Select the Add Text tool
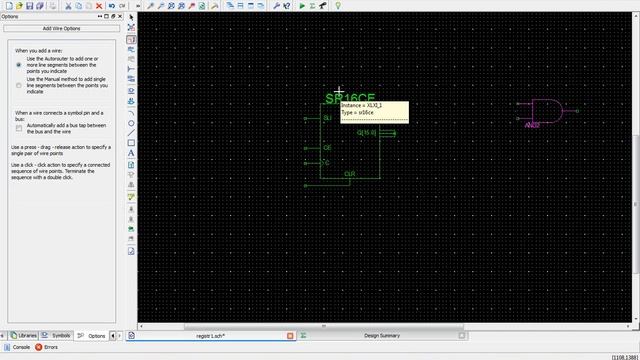Viewport: 640px width, 360px height. [131, 153]
